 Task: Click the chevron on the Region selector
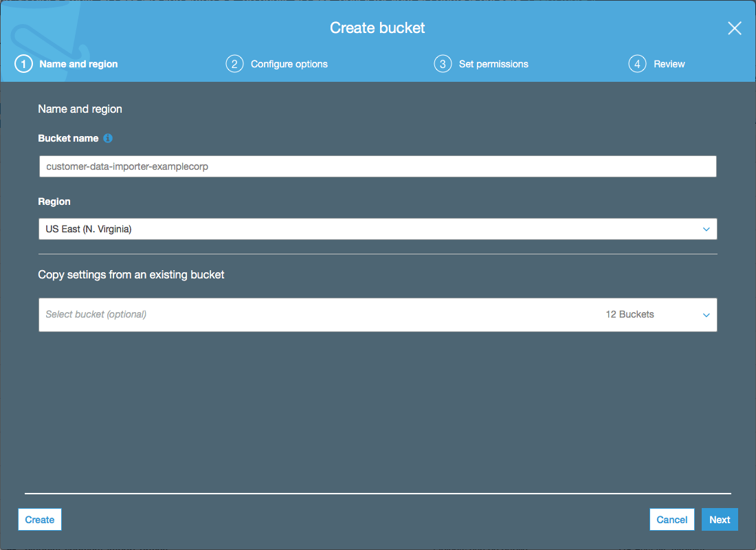pyautogui.click(x=707, y=229)
